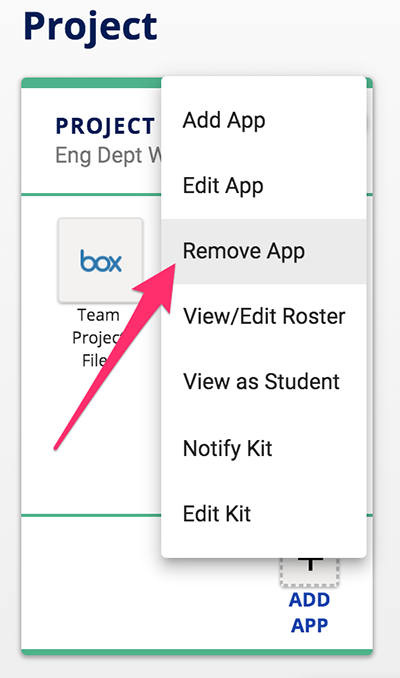The image size is (400, 678).
Task: Choose Edit App in the menu
Action: click(x=264, y=186)
